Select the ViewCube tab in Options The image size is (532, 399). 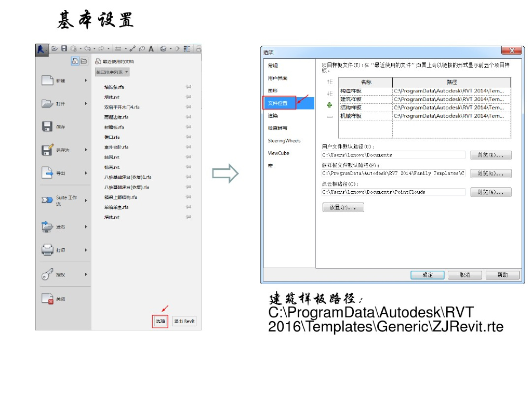289,153
